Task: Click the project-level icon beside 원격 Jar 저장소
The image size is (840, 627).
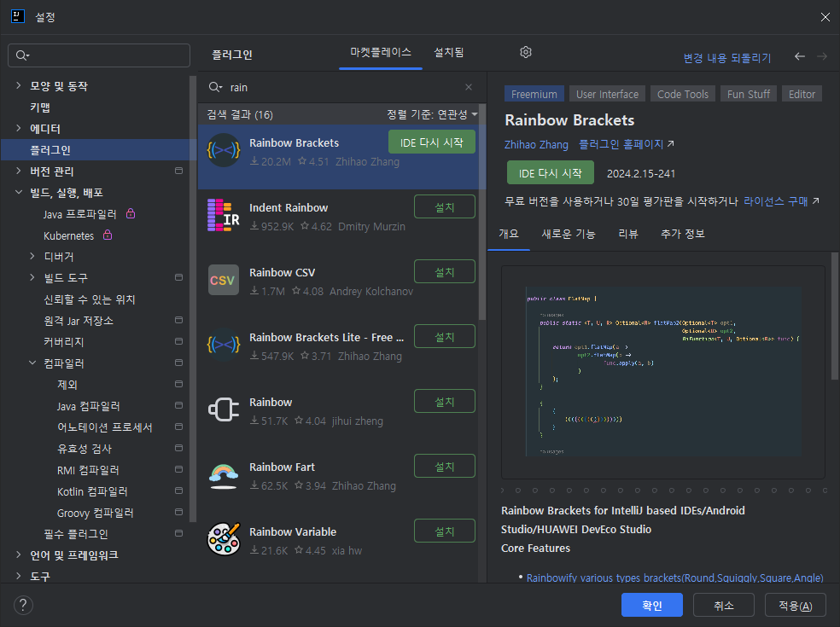Action: pyautogui.click(x=179, y=320)
